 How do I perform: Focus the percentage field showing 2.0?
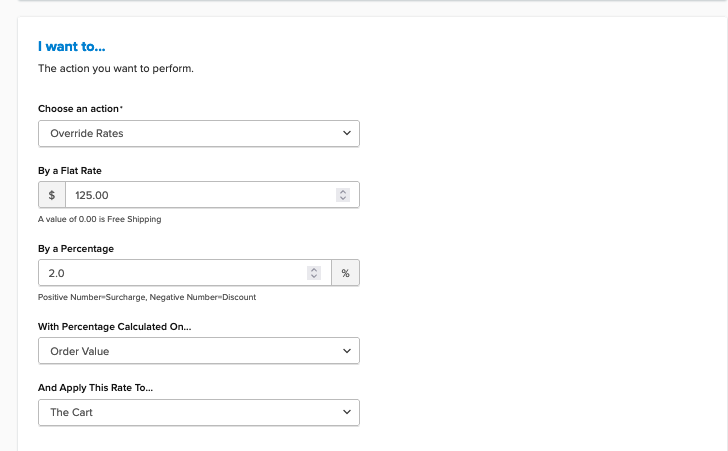(x=170, y=273)
